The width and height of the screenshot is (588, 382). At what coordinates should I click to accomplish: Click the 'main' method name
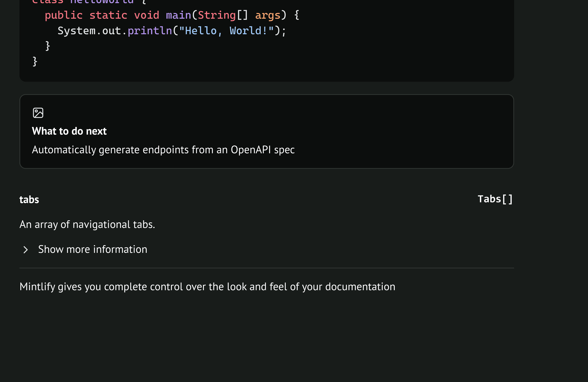pyautogui.click(x=178, y=15)
